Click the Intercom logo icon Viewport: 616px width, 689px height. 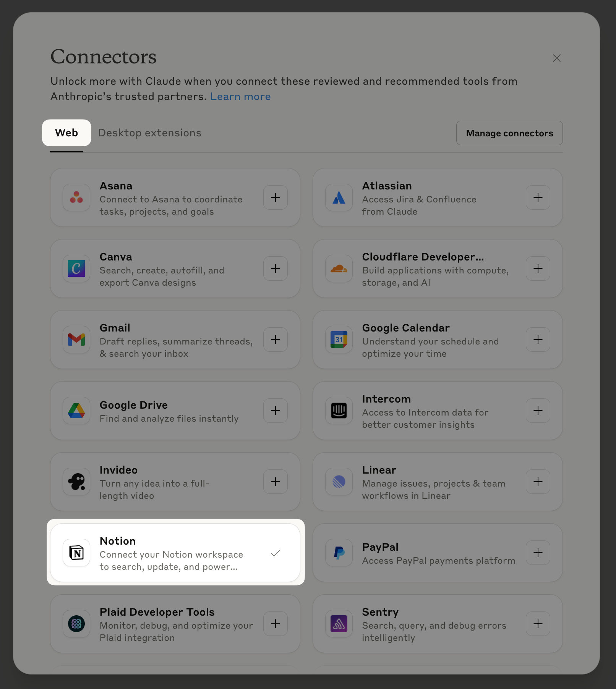[339, 411]
